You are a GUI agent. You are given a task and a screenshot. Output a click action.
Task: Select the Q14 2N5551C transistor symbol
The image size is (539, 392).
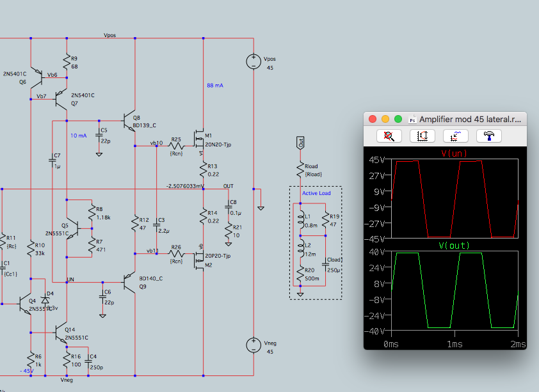click(61, 333)
